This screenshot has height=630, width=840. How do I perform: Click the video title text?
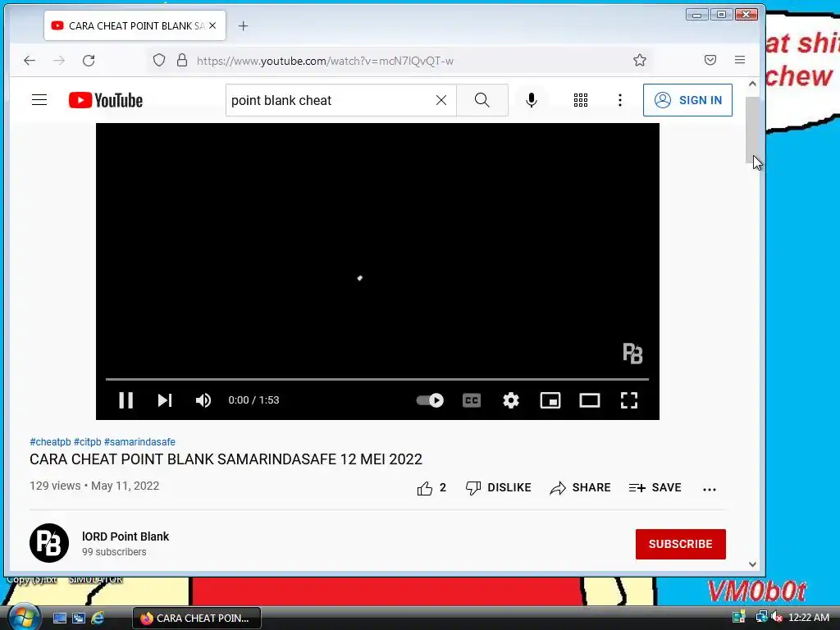(x=226, y=459)
